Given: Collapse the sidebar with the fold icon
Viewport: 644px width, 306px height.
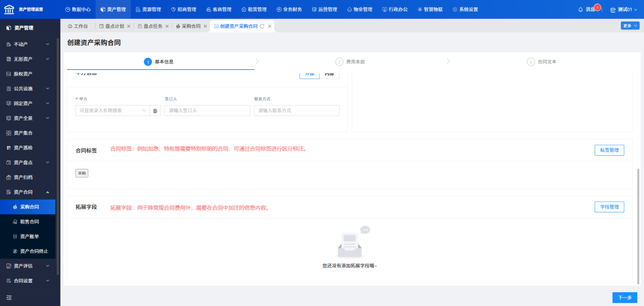Looking at the screenshot, I should pos(9,297).
